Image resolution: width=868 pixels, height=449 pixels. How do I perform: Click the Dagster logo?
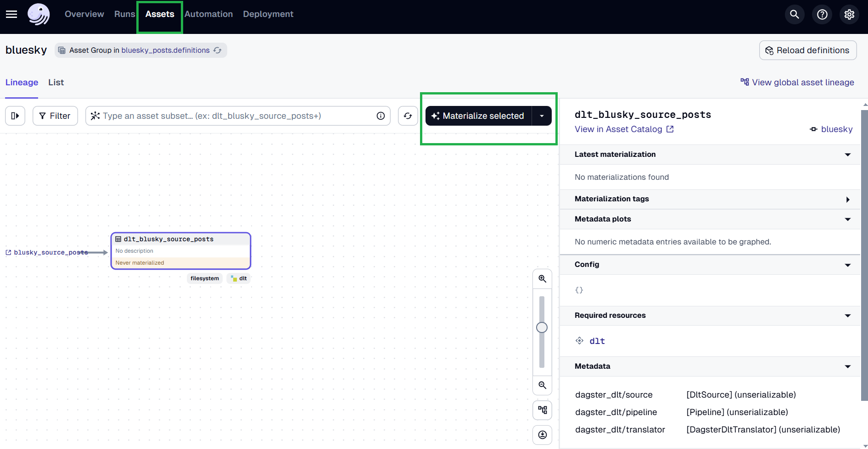point(39,14)
